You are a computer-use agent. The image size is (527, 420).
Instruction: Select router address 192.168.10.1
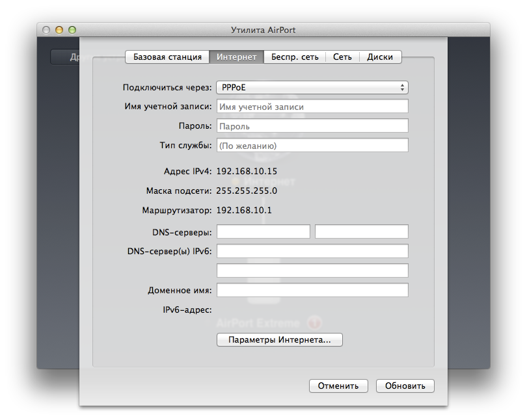pos(244,210)
